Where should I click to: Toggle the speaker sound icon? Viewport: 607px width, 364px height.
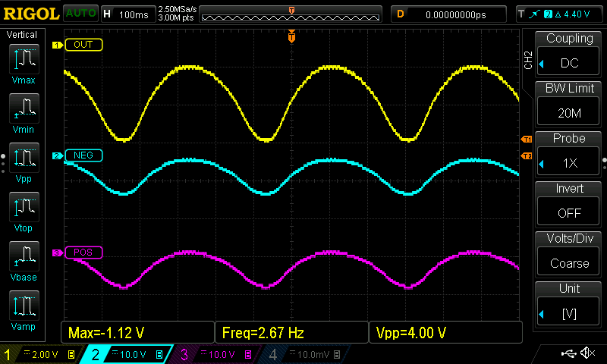coord(587,353)
